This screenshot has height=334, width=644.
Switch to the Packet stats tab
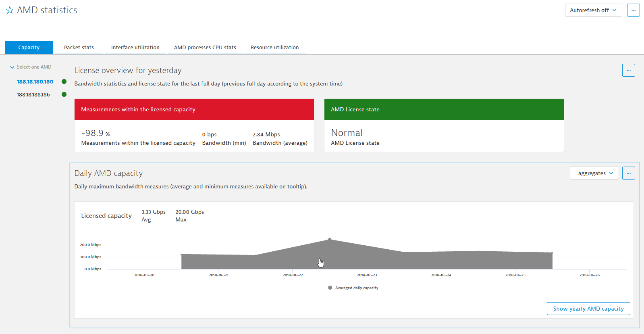(79, 47)
